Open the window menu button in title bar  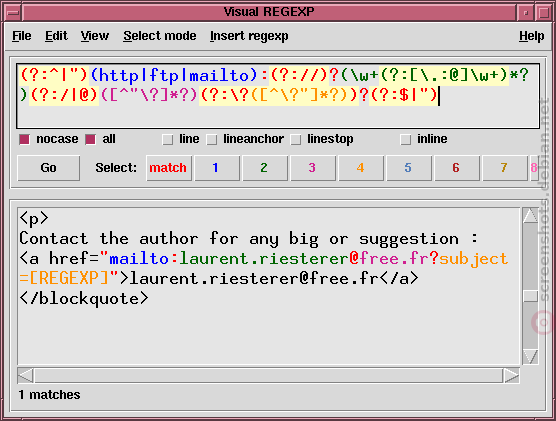pyautogui.click(x=13, y=13)
